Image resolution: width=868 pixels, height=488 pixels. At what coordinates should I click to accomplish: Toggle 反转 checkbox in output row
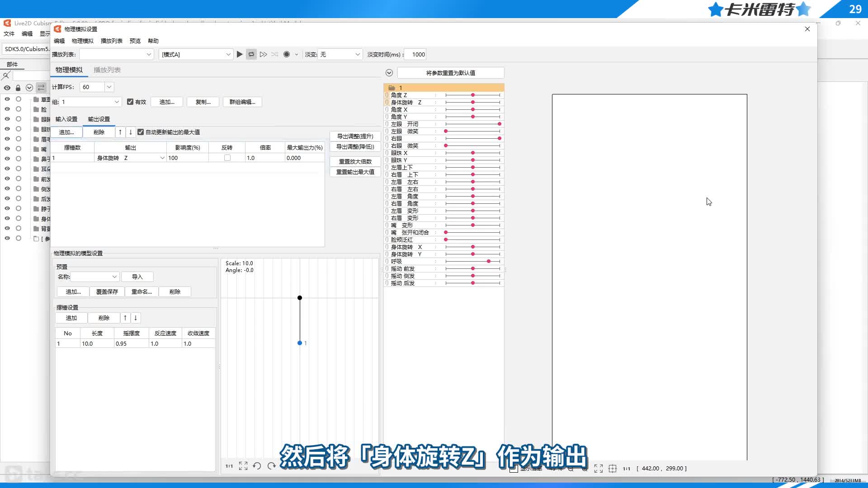227,158
